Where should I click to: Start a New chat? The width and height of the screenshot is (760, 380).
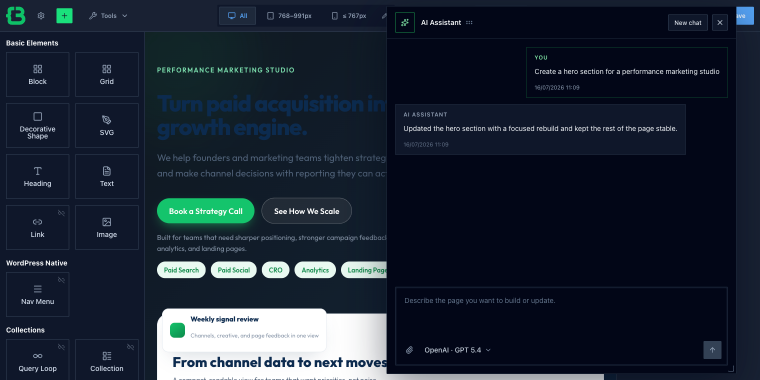(688, 23)
